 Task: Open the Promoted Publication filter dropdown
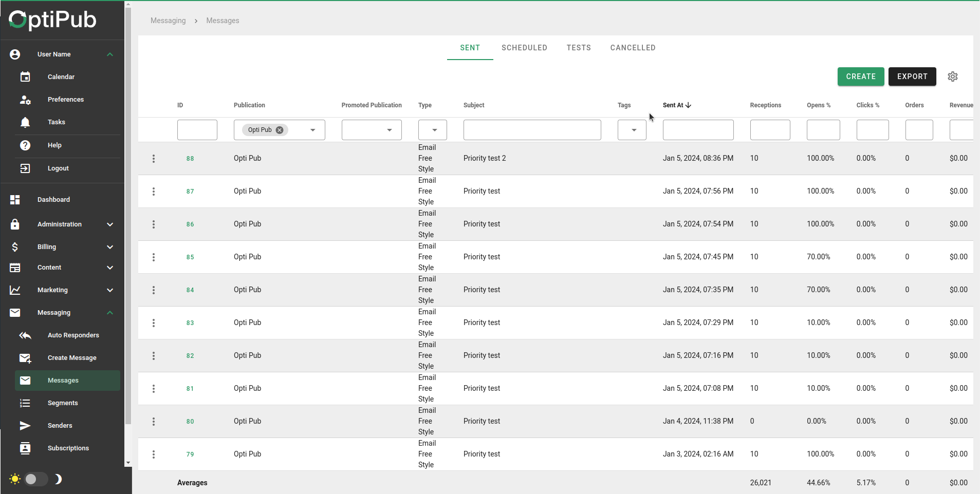point(372,130)
